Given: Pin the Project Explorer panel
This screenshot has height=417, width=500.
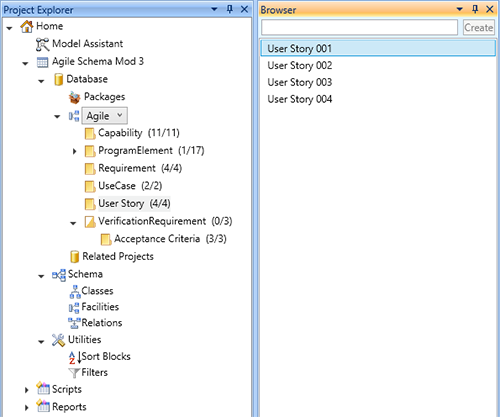Looking at the screenshot, I should (229, 9).
